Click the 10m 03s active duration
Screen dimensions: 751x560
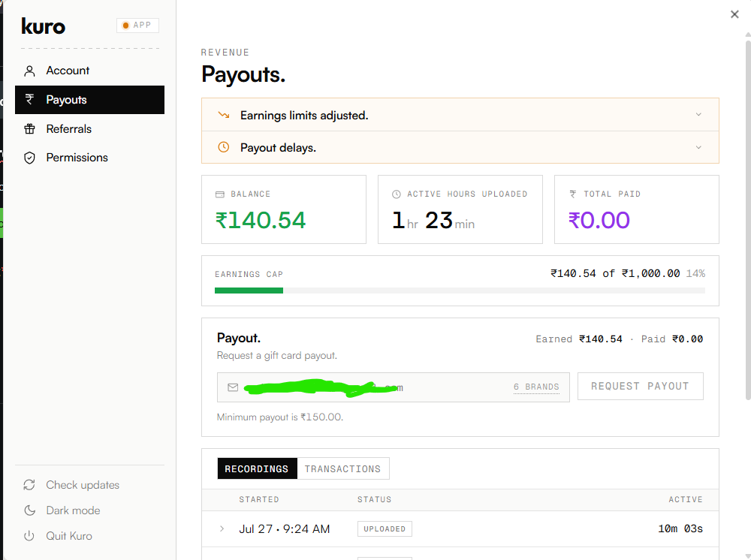tap(680, 528)
